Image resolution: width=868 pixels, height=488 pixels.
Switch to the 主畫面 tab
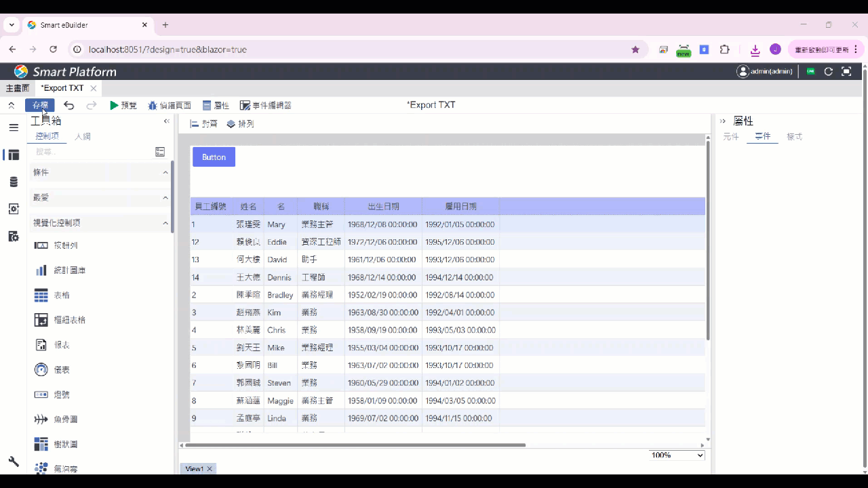pos(18,88)
